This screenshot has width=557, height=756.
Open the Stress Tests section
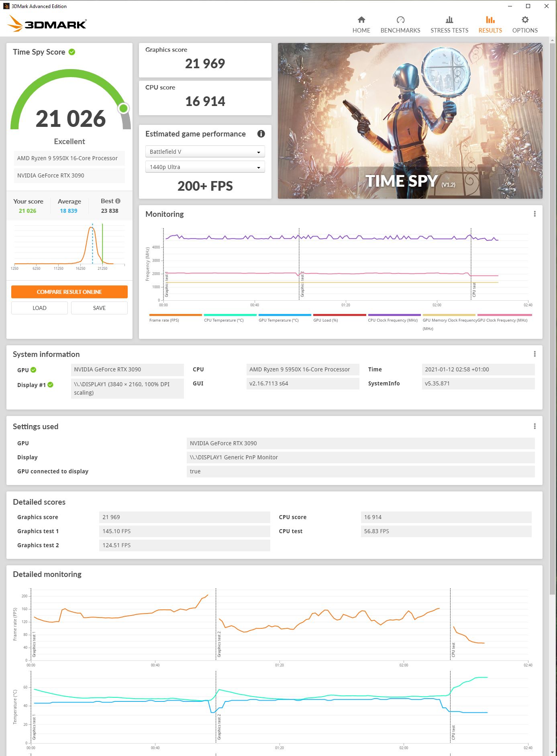click(x=449, y=24)
